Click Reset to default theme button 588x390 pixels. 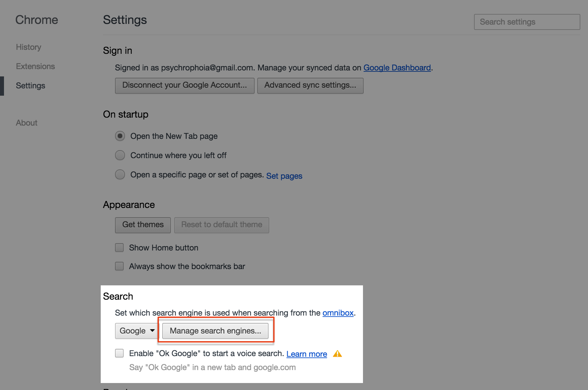pyautogui.click(x=222, y=225)
